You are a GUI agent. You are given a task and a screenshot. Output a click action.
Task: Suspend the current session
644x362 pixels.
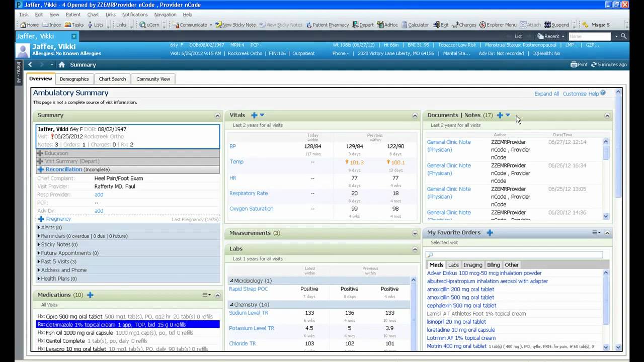(556, 25)
